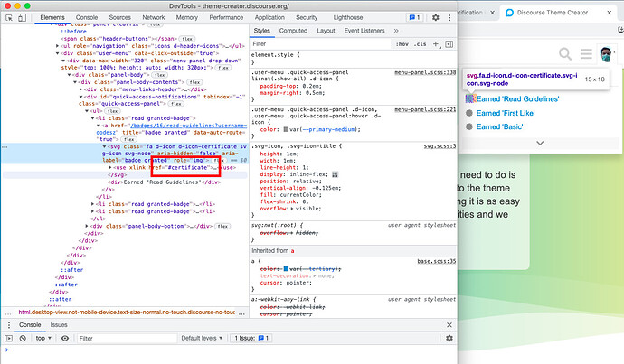Clear console icon
The width and height of the screenshot is (624, 364).
(x=23, y=338)
